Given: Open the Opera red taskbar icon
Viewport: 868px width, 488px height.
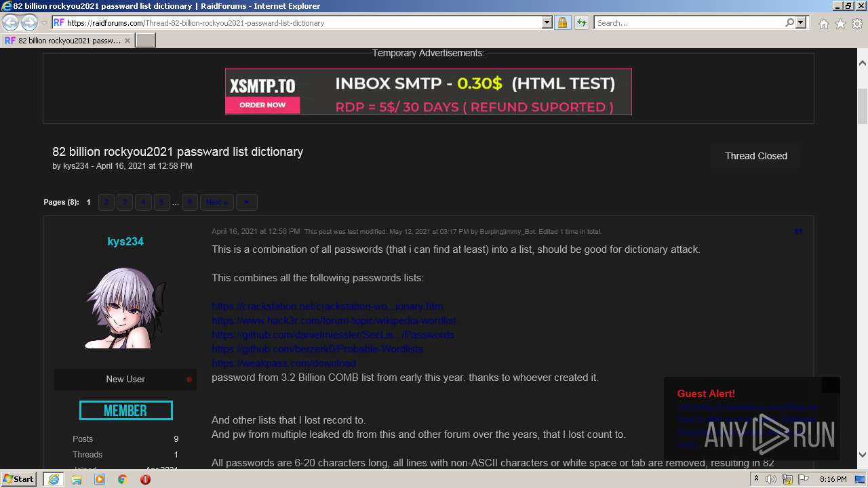Looking at the screenshot, I should [145, 479].
